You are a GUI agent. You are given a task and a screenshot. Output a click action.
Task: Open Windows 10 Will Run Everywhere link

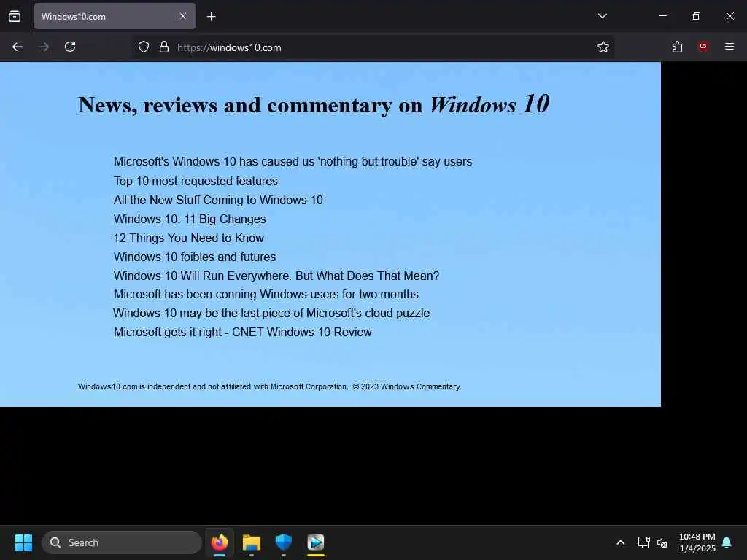(276, 276)
